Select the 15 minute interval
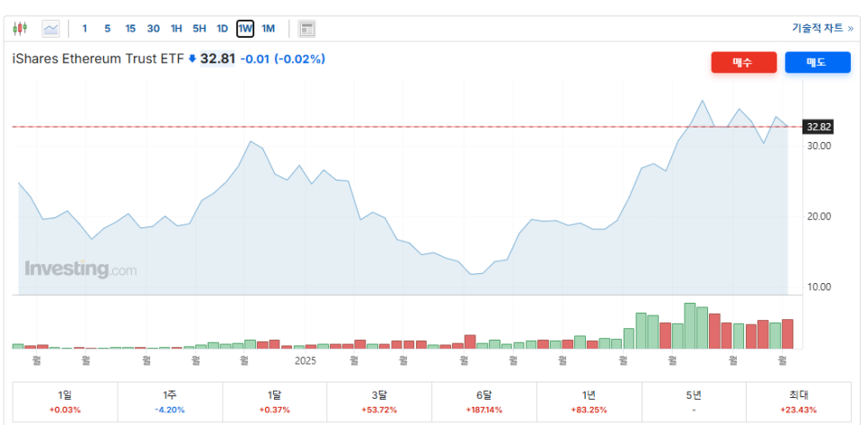The height and width of the screenshot is (425, 868). 130,29
